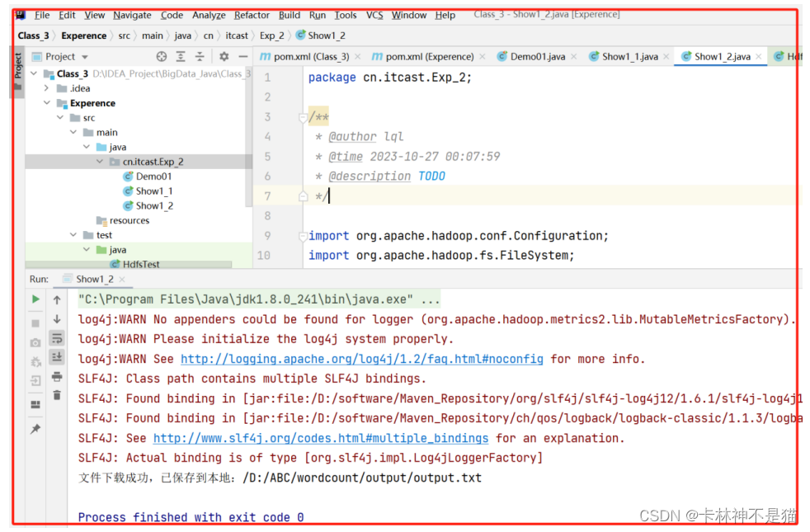Viewport: 810px width, 532px height.
Task: Open the Refactor menu
Action: coord(252,15)
